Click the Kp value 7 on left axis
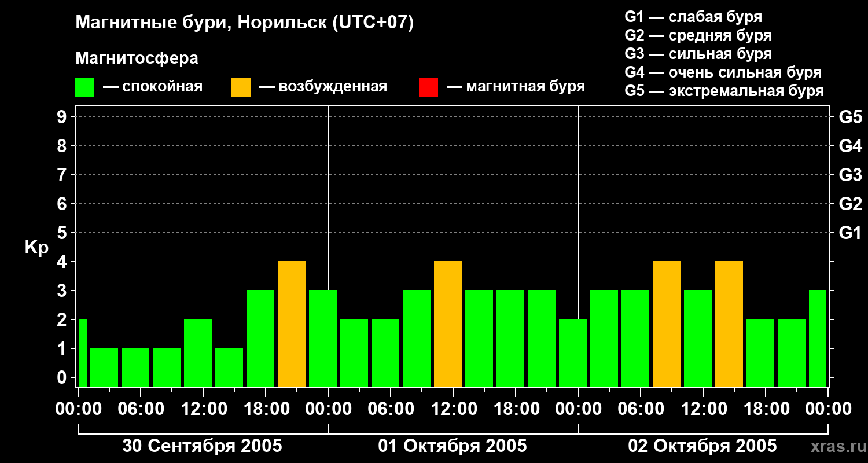The height and width of the screenshot is (463, 868). point(63,175)
